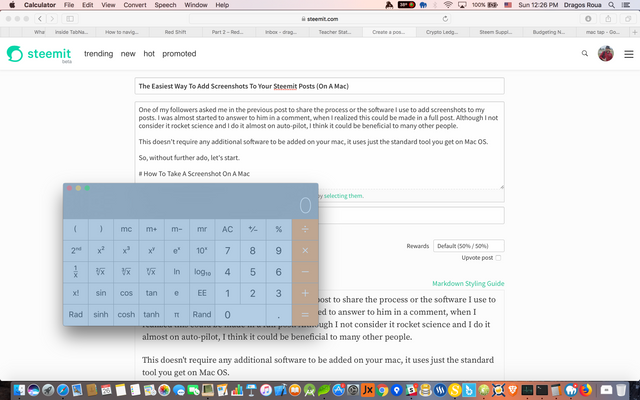
Task: Go back with Safari's back arrow
Action: [x=40, y=19]
